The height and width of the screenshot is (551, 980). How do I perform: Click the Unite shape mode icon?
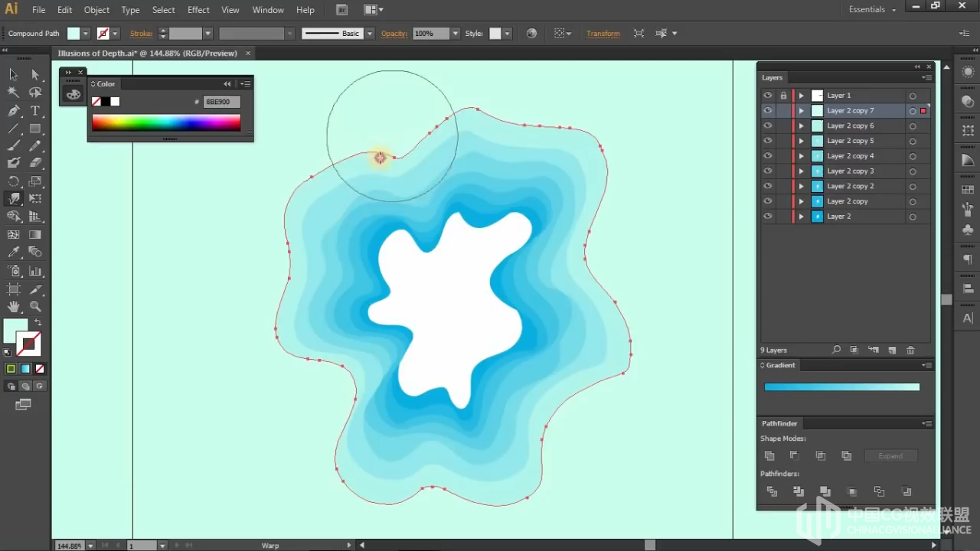click(769, 455)
